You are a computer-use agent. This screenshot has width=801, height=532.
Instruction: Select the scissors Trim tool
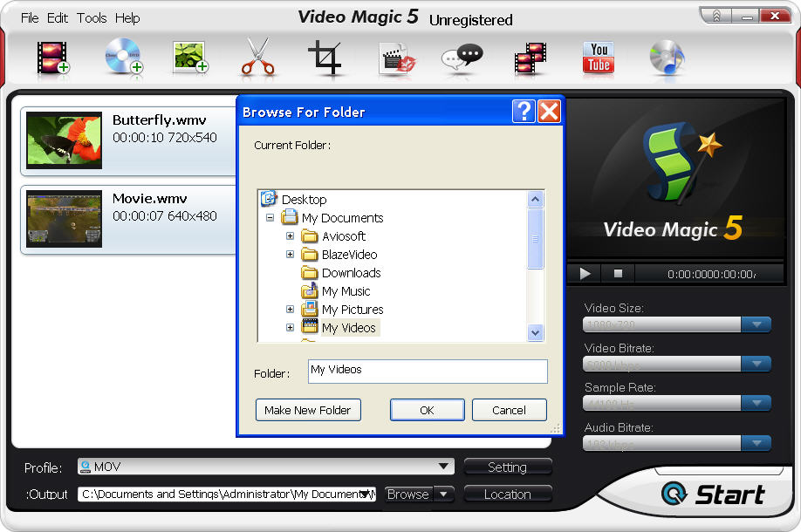tap(257, 58)
